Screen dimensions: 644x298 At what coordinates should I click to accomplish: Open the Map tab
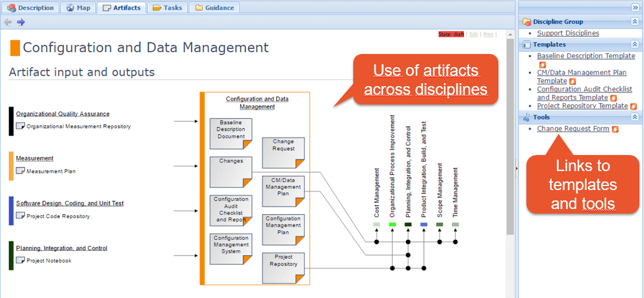(x=78, y=7)
